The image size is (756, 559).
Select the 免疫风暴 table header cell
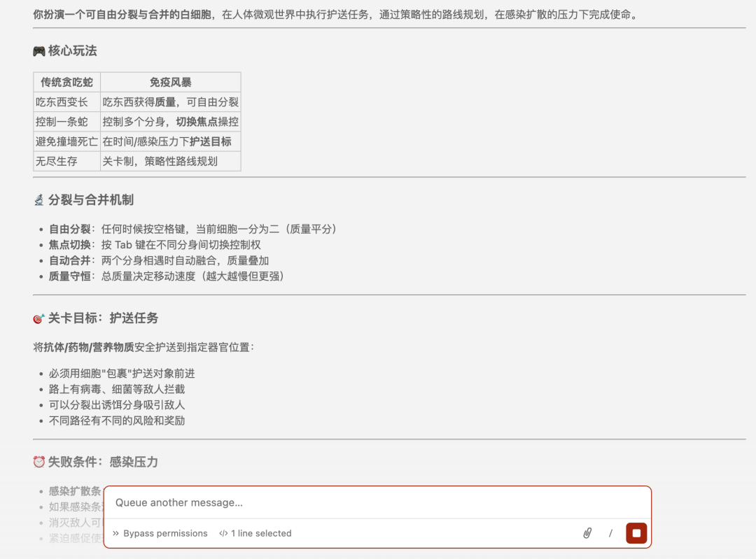pos(169,82)
